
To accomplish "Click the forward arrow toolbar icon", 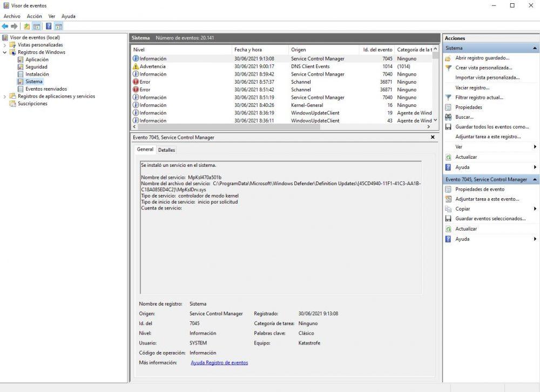I will click(14, 26).
